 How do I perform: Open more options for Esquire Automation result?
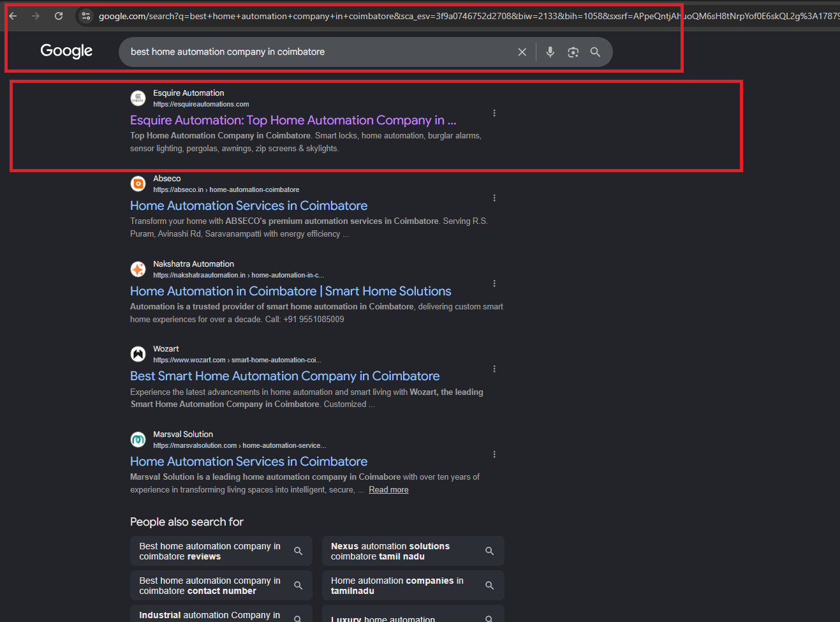[494, 113]
